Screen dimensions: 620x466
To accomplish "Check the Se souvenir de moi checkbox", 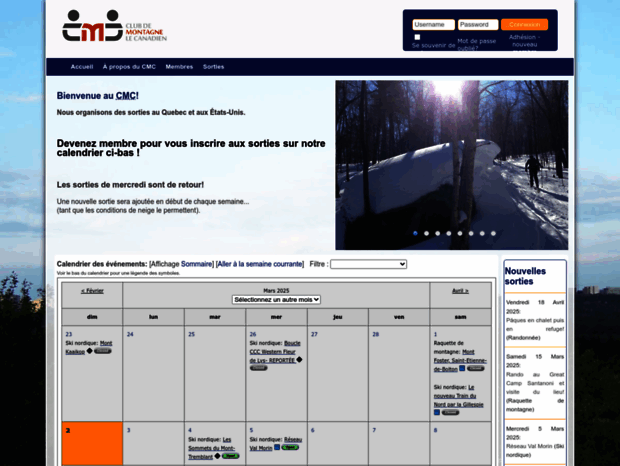I will click(x=417, y=37).
